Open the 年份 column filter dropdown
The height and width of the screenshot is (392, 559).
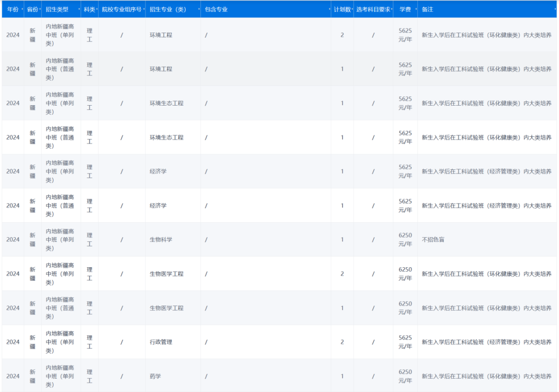22,10
